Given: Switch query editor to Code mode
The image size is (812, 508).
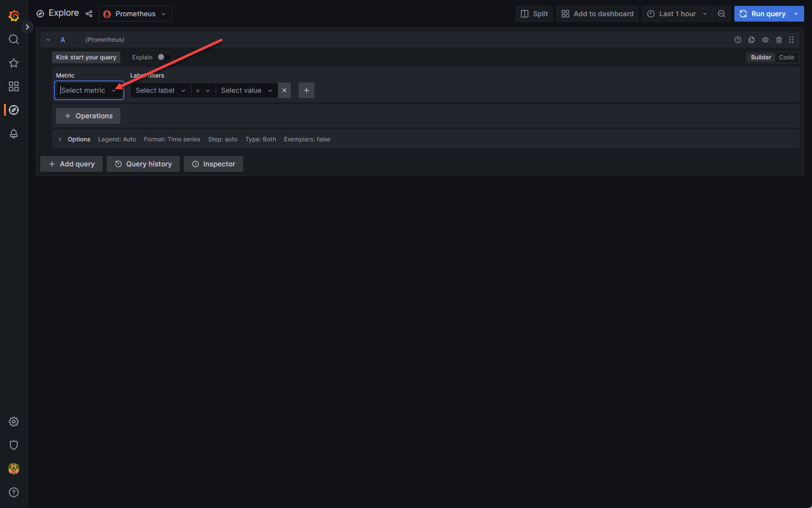Looking at the screenshot, I should tap(786, 57).
